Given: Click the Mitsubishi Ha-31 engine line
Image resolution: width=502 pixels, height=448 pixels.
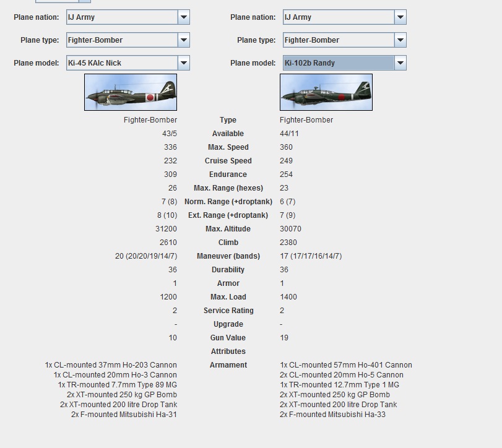Looking at the screenshot, I should (124, 415).
